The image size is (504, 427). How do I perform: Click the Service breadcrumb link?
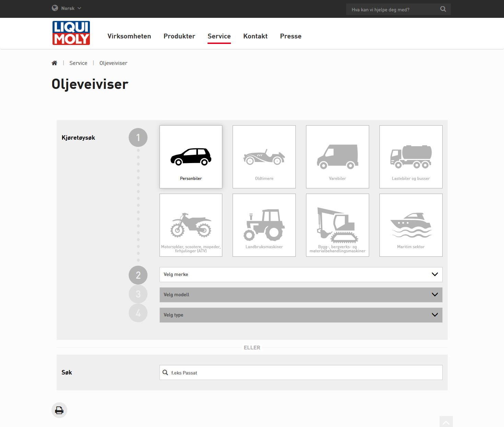click(x=78, y=63)
